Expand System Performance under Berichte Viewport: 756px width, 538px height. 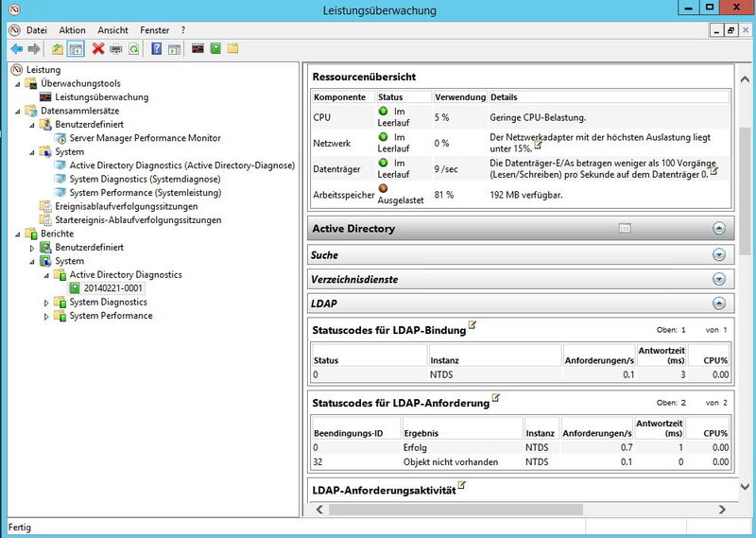pos(46,316)
